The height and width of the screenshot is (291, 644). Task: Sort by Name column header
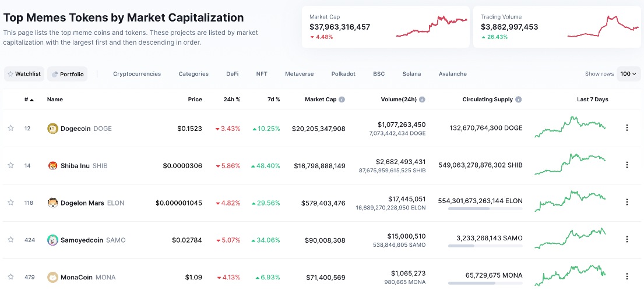click(55, 100)
